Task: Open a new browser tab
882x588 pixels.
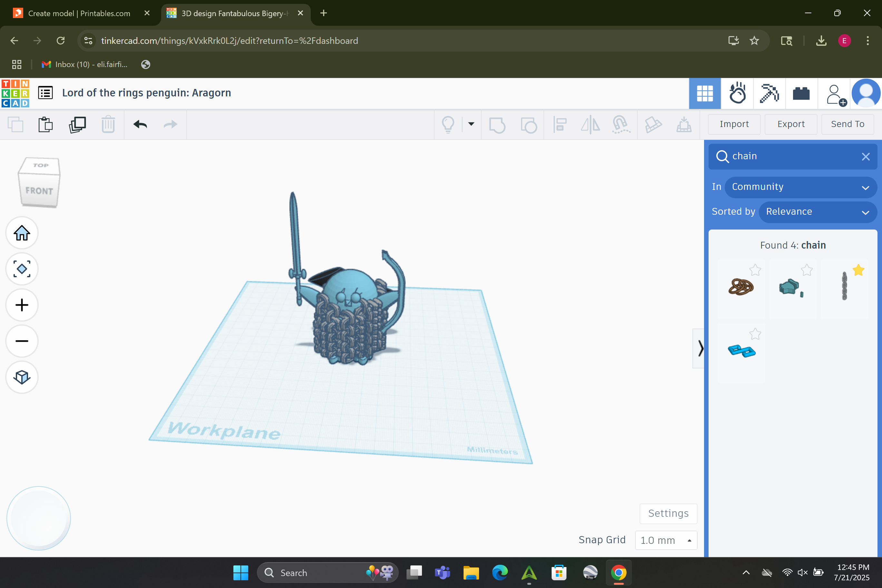Action: (324, 13)
